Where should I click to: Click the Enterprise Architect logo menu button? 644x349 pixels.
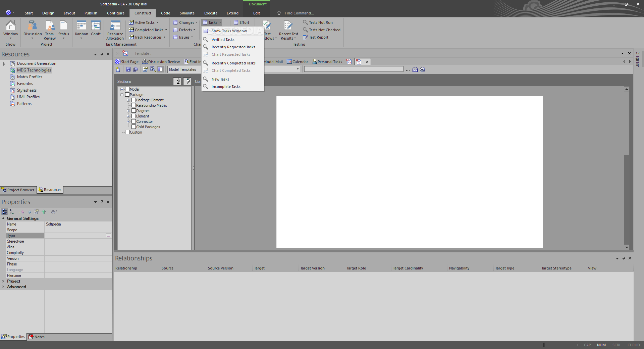pos(10,12)
